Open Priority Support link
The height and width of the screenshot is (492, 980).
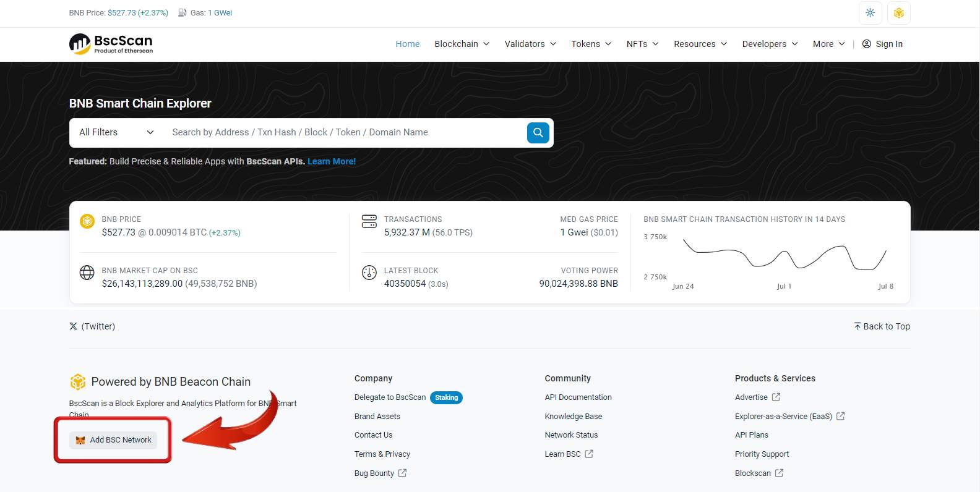point(762,454)
